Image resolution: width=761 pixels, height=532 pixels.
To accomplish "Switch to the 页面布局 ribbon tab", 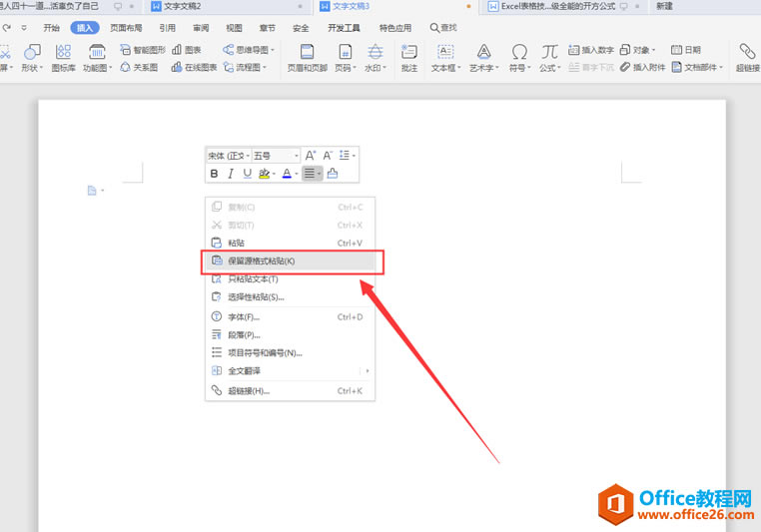I will [126, 28].
